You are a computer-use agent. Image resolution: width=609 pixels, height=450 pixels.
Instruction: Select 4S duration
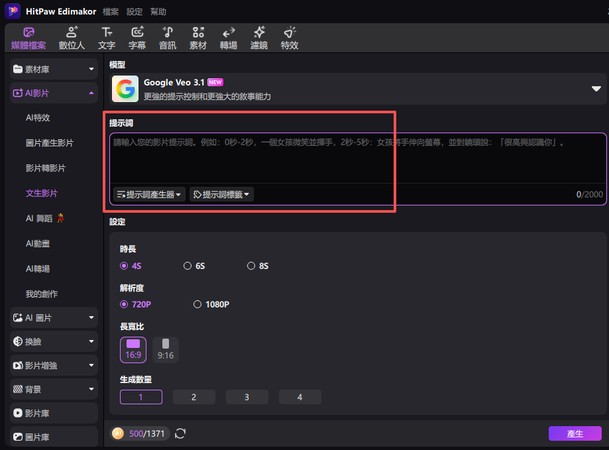pyautogui.click(x=130, y=266)
